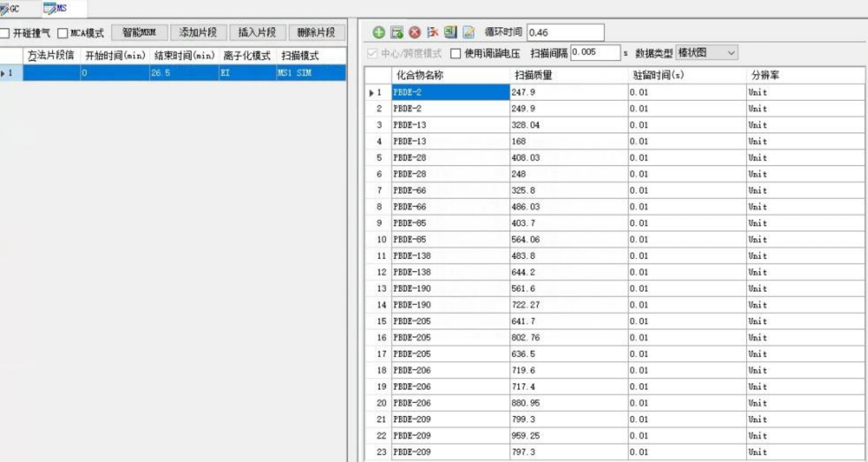Select the PBDE-13 cell in row 4
This screenshot has height=462, width=868.
pos(450,141)
